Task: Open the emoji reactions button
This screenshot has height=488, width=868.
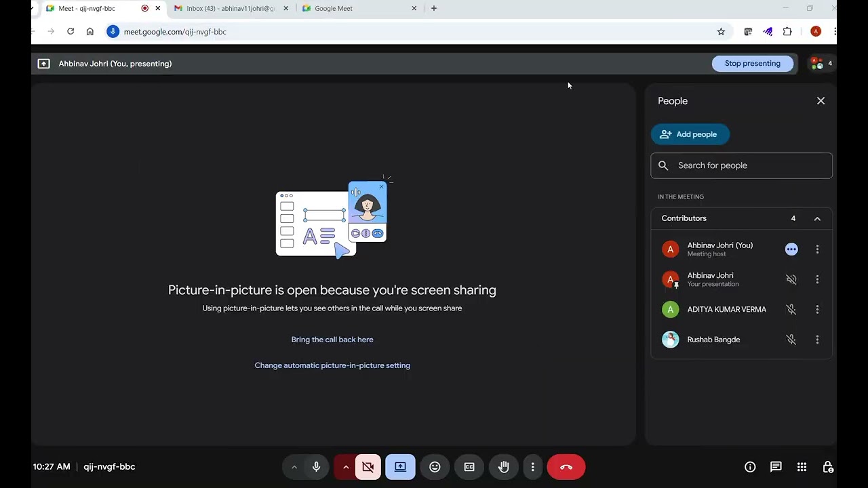Action: pyautogui.click(x=435, y=467)
